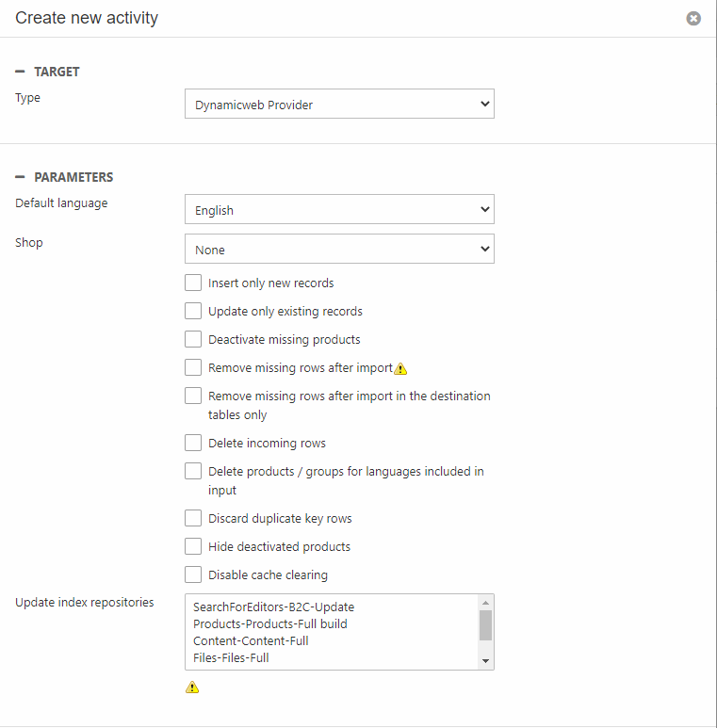Click warning icon beside Remove missing rows
This screenshot has height=728, width=717.
tap(400, 368)
